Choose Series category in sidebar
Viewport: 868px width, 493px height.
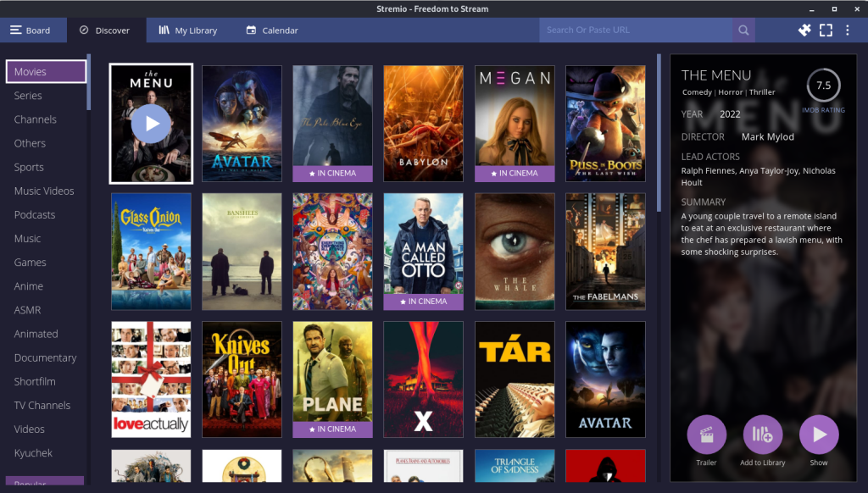(x=28, y=96)
